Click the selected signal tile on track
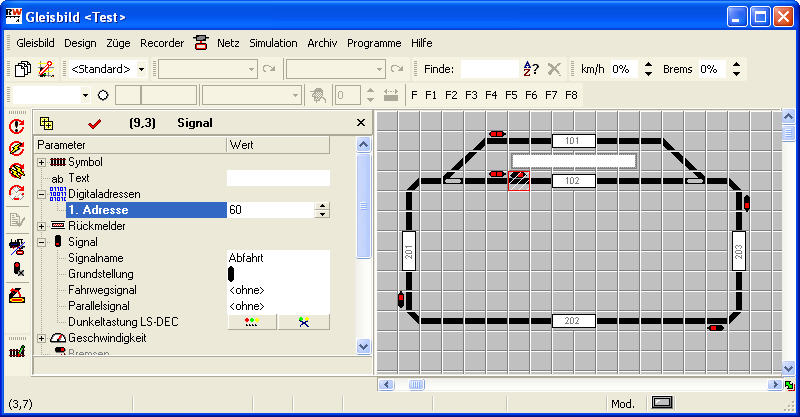Viewport: 800px width, 417px height. [x=519, y=181]
